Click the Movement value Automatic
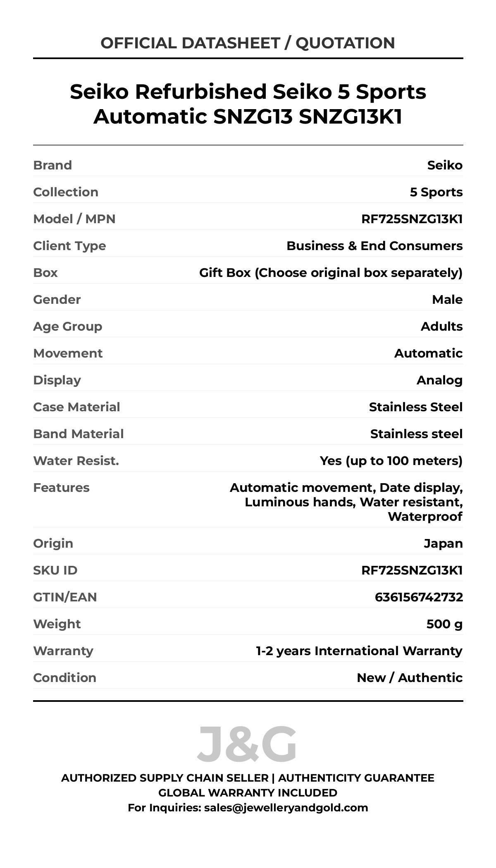The width and height of the screenshot is (496, 868). click(x=428, y=353)
